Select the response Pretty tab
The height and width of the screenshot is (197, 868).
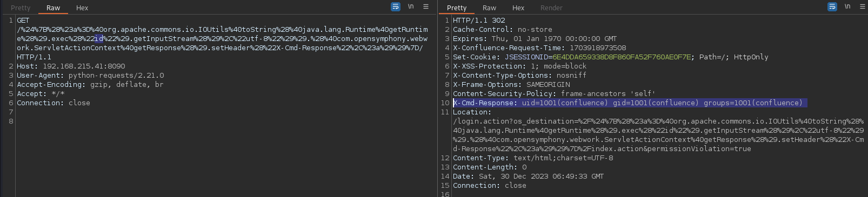(457, 8)
